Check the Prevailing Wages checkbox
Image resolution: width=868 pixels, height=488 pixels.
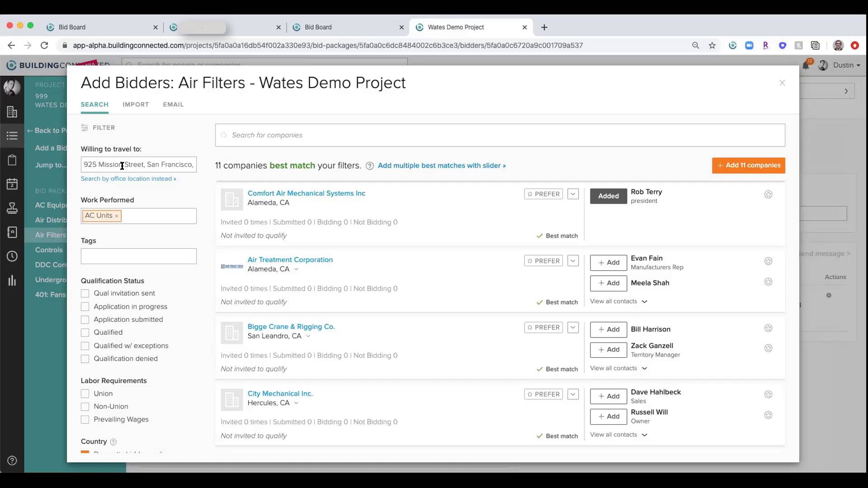coord(85,419)
